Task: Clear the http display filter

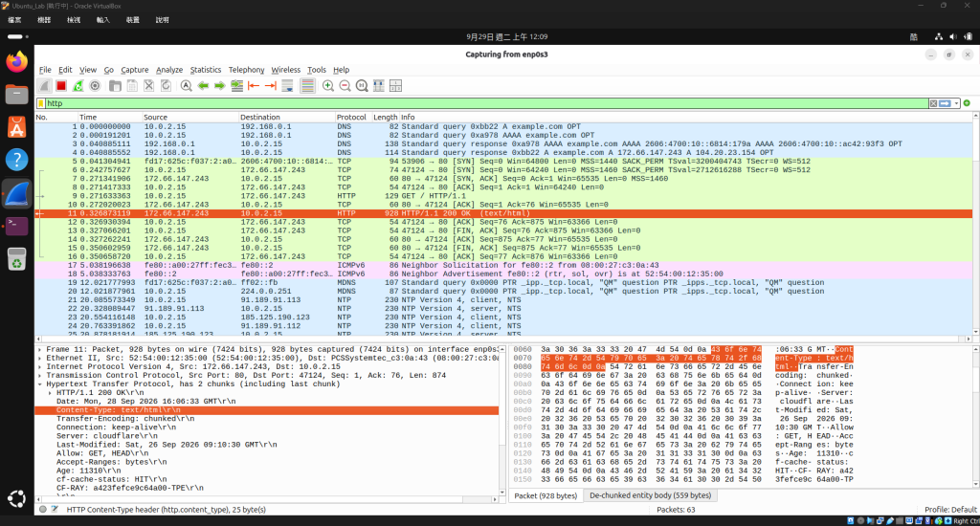Action: pos(933,103)
